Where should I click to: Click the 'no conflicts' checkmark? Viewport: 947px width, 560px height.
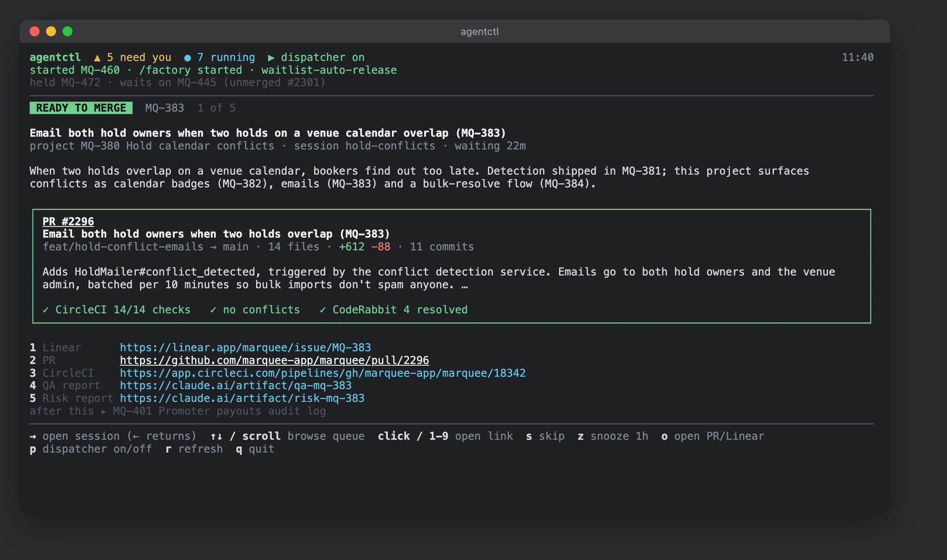(x=213, y=310)
